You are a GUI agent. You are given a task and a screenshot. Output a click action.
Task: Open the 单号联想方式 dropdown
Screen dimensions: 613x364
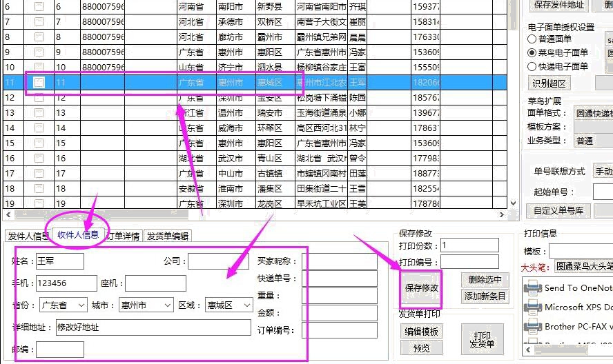pyautogui.click(x=603, y=171)
